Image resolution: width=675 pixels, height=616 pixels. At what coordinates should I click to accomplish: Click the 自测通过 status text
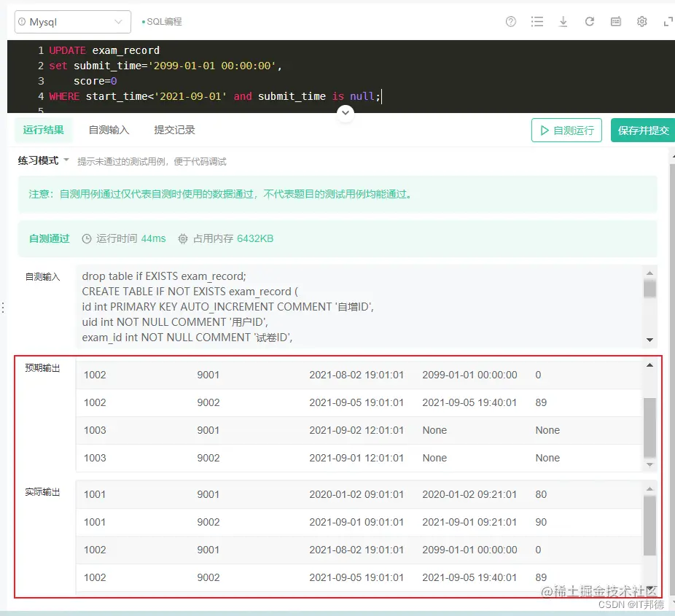[49, 238]
